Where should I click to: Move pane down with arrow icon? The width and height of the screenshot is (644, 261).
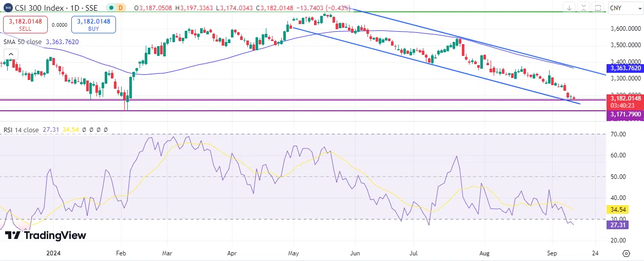[x=570, y=8]
